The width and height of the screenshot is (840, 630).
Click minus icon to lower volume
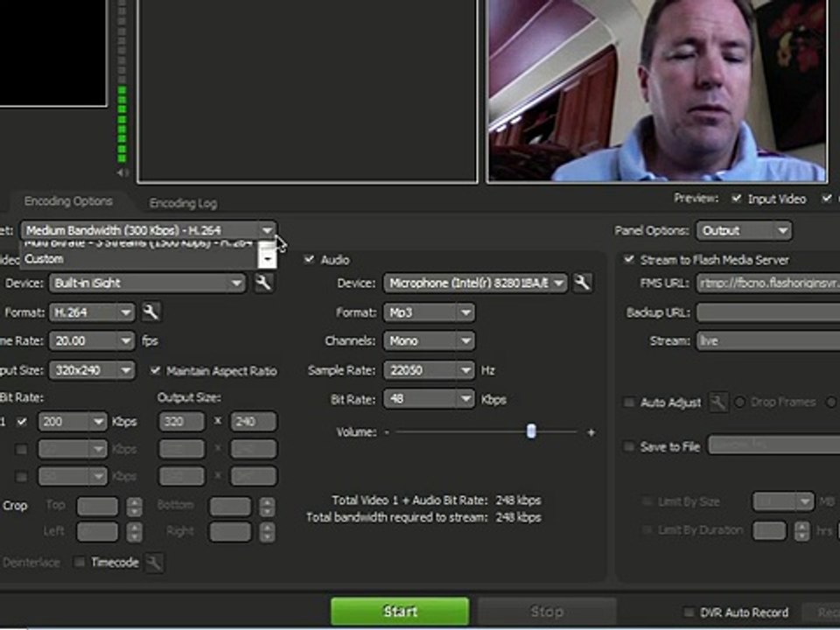387,431
